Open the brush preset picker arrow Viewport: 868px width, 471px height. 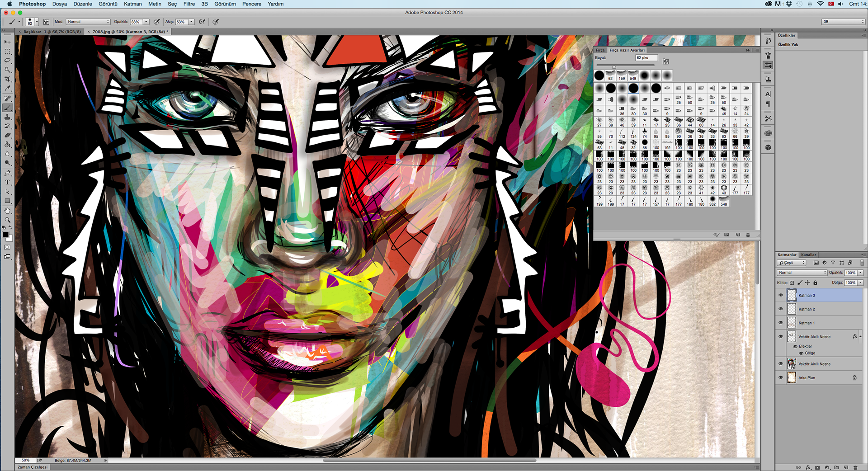click(x=37, y=22)
